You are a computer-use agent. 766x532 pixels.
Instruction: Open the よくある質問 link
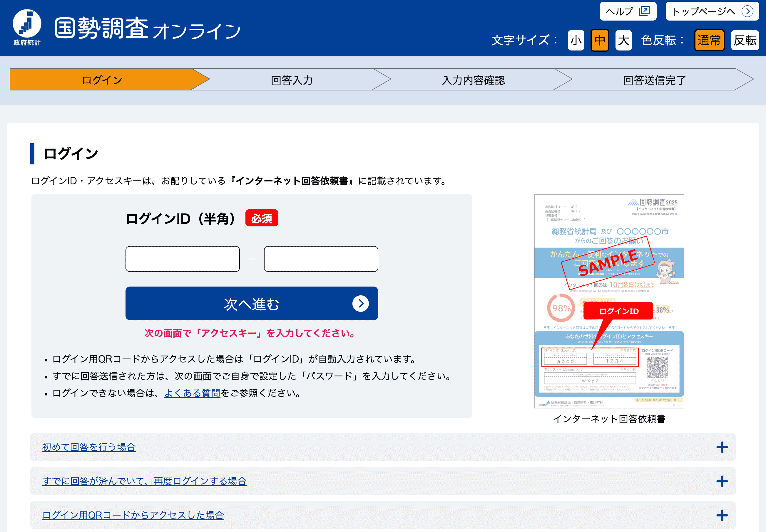[x=192, y=393]
